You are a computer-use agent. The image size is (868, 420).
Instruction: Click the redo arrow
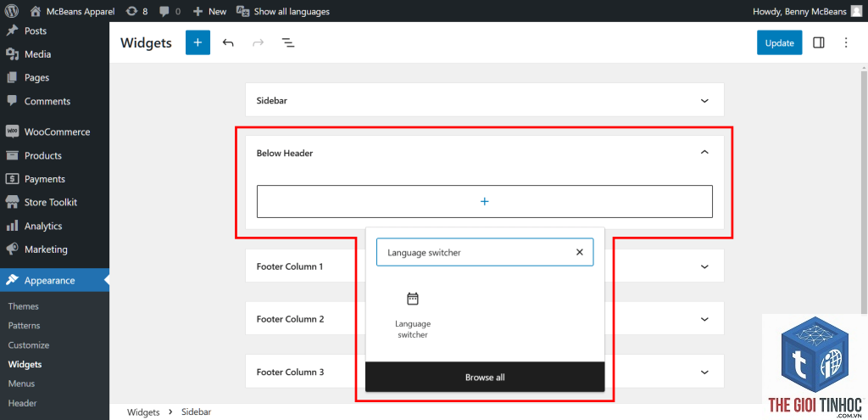258,42
